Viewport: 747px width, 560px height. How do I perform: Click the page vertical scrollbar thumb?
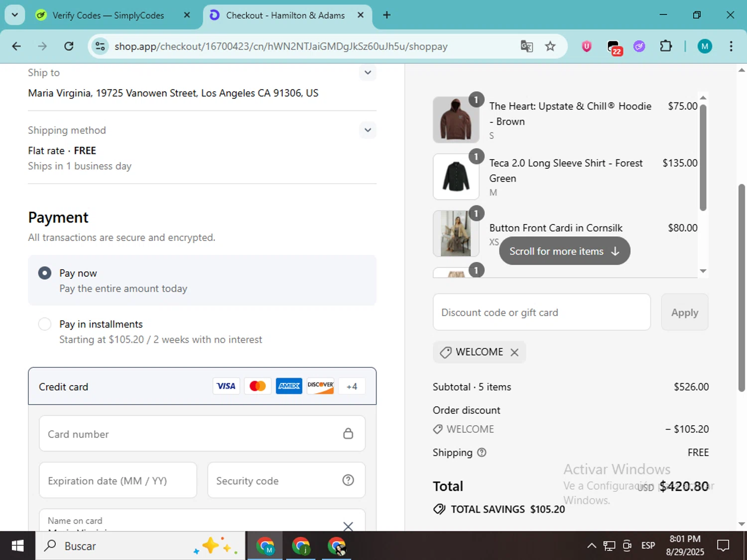(742, 288)
